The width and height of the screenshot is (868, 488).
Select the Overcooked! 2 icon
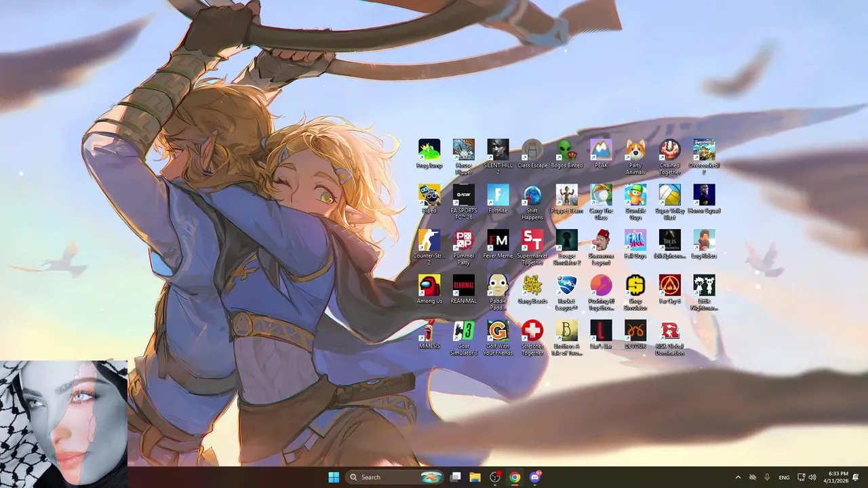pos(704,157)
